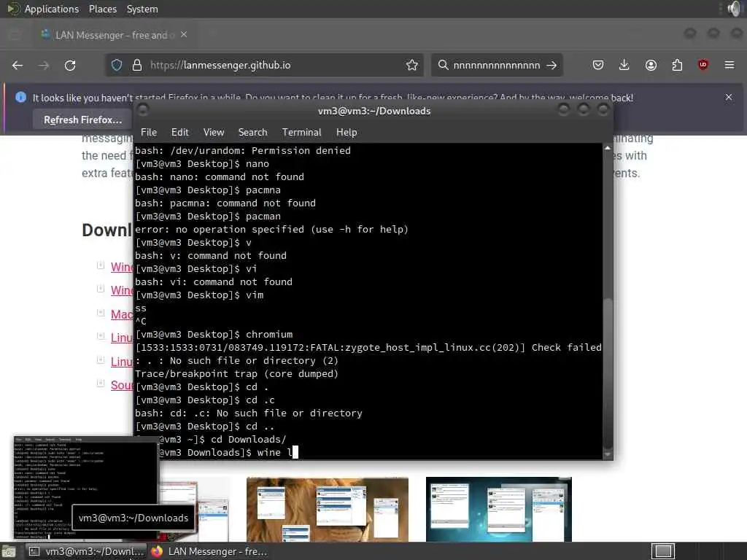Bookmark this page with the star icon
Image resolution: width=747 pixels, height=560 pixels.
[x=412, y=65]
